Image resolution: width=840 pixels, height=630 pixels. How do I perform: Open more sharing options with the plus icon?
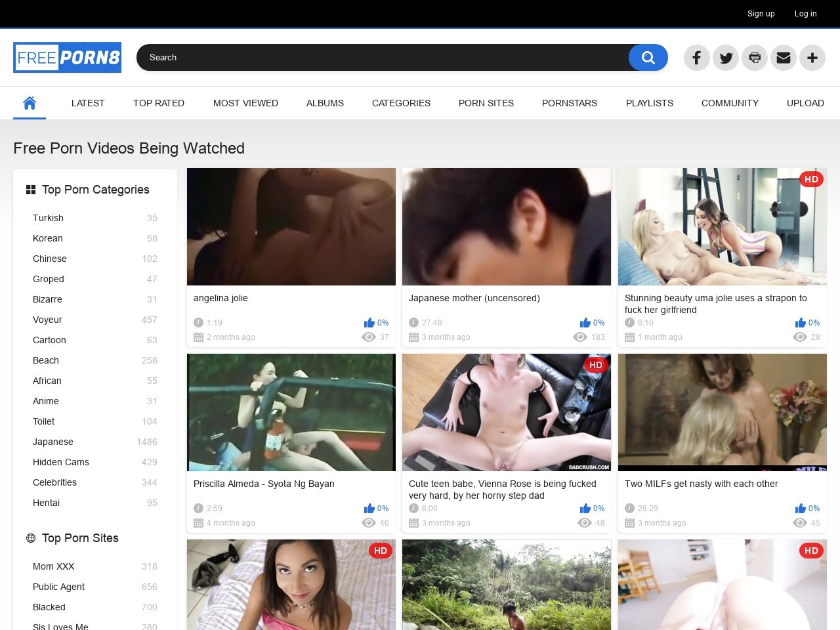click(812, 58)
